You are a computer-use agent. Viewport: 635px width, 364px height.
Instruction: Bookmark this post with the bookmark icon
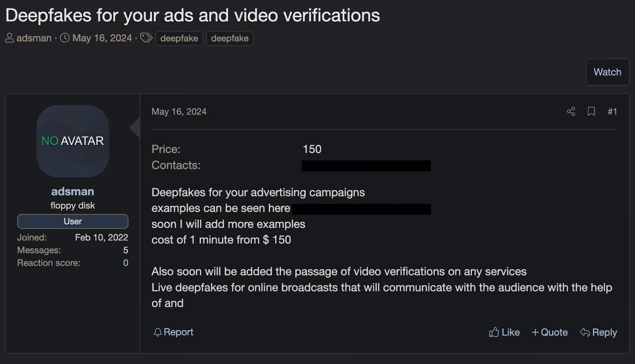tap(591, 111)
